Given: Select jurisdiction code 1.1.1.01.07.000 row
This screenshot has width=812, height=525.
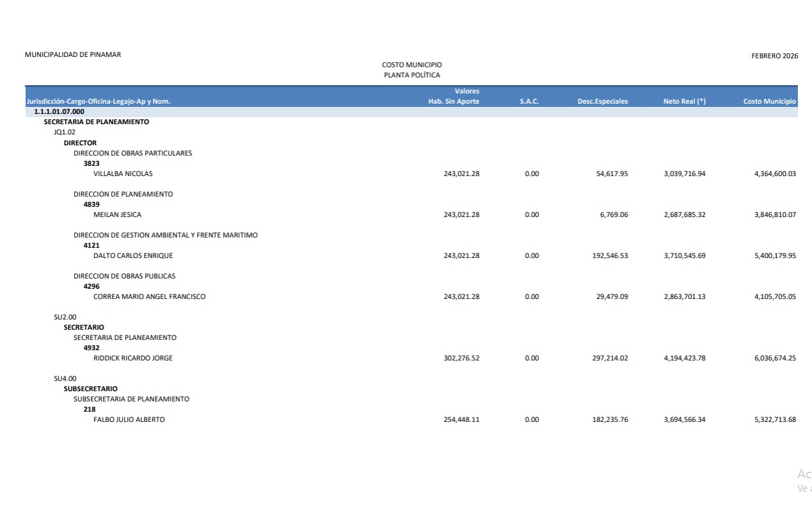Looking at the screenshot, I should tap(59, 111).
